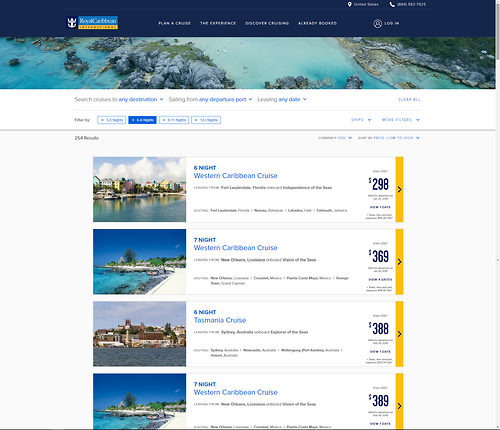Click the beach thumbnail for $389 cruise

139,402
